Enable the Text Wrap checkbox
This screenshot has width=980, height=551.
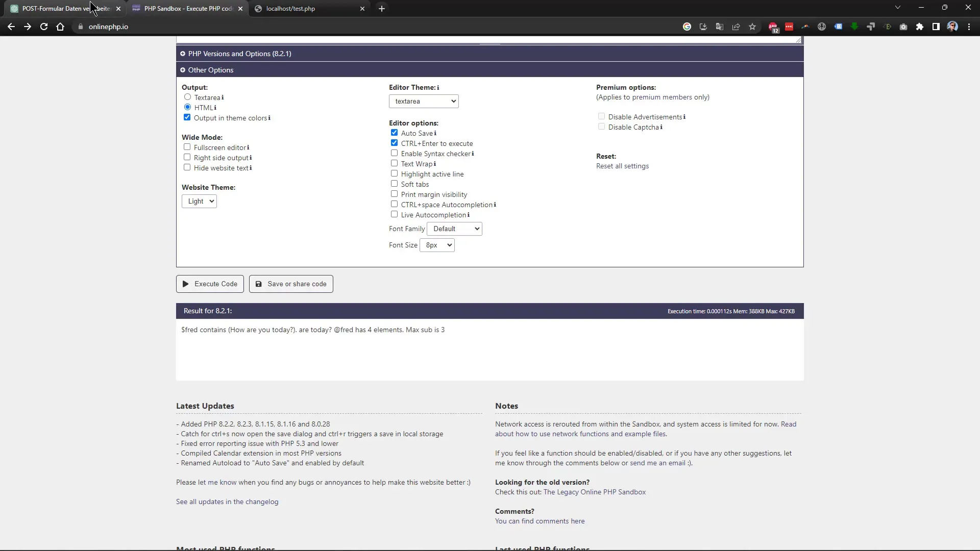coord(394,163)
